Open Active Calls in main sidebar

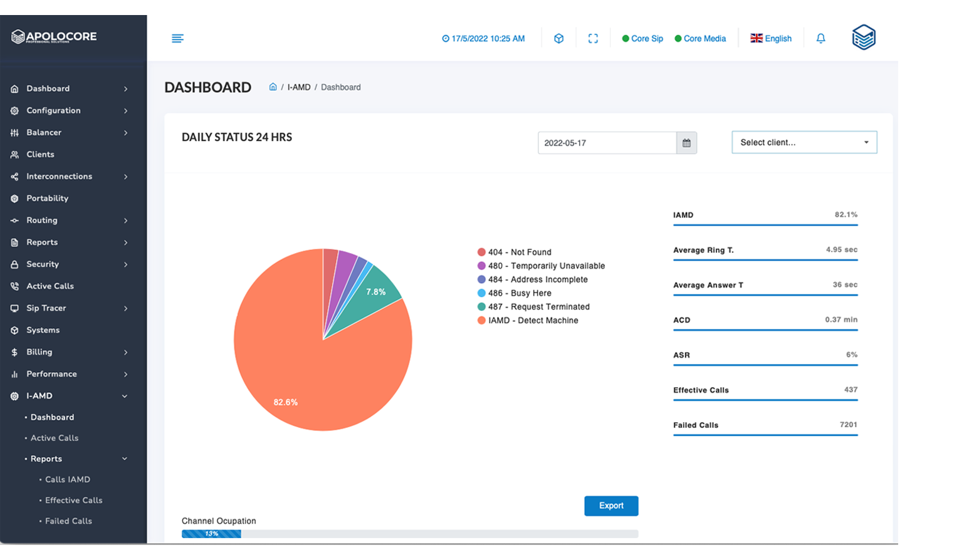click(50, 286)
